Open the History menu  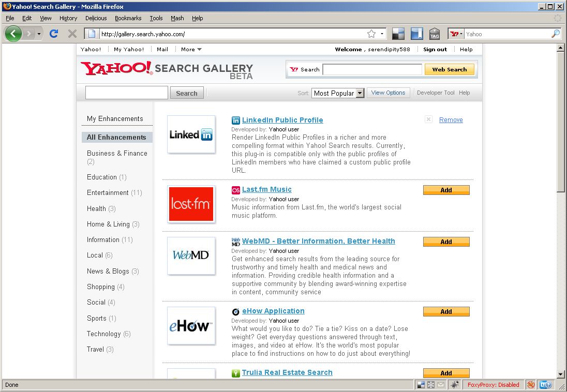(68, 18)
